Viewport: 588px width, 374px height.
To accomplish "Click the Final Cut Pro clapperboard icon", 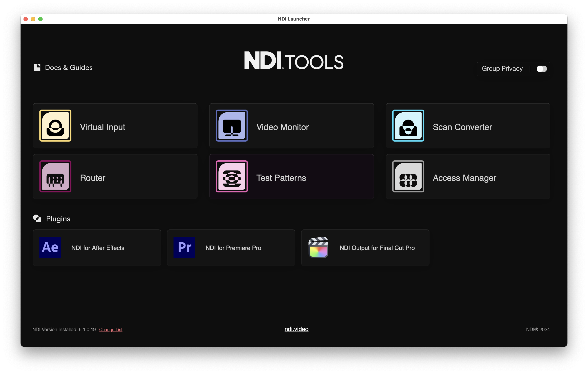I will coord(318,247).
